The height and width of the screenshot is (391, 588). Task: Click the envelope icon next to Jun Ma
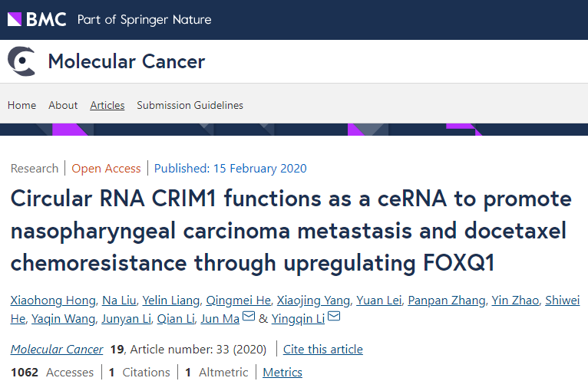click(x=249, y=316)
